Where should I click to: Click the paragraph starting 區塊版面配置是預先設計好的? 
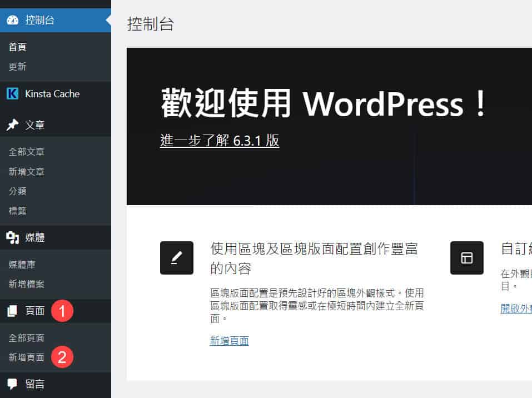[x=317, y=306]
